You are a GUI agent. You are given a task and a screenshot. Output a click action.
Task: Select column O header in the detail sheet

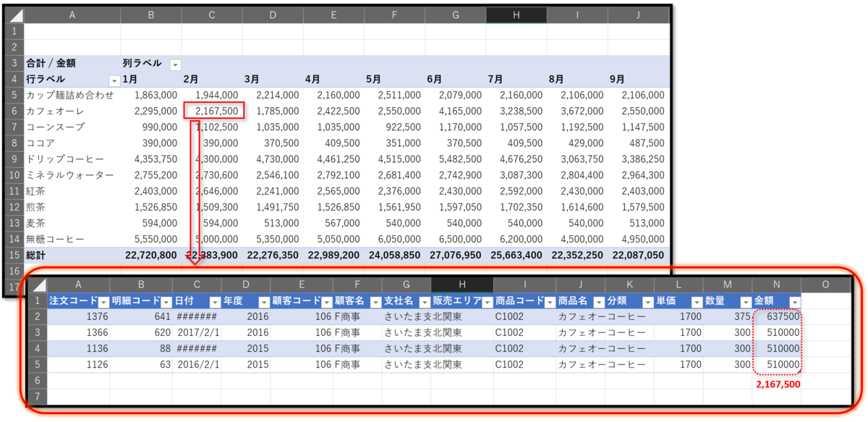(x=825, y=285)
